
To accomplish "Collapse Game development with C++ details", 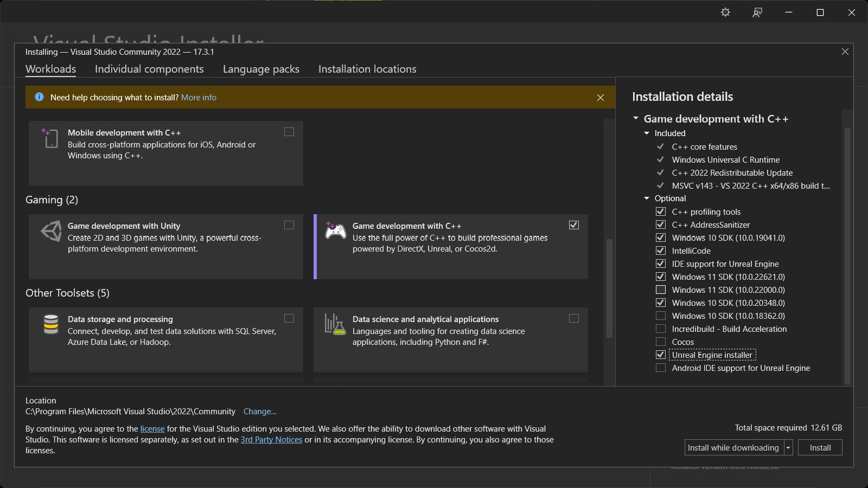I will pos(636,118).
